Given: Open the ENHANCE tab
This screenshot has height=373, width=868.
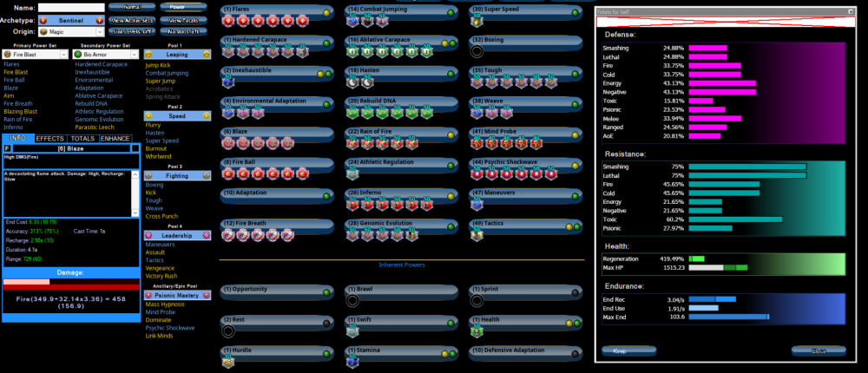Looking at the screenshot, I should 115,138.
